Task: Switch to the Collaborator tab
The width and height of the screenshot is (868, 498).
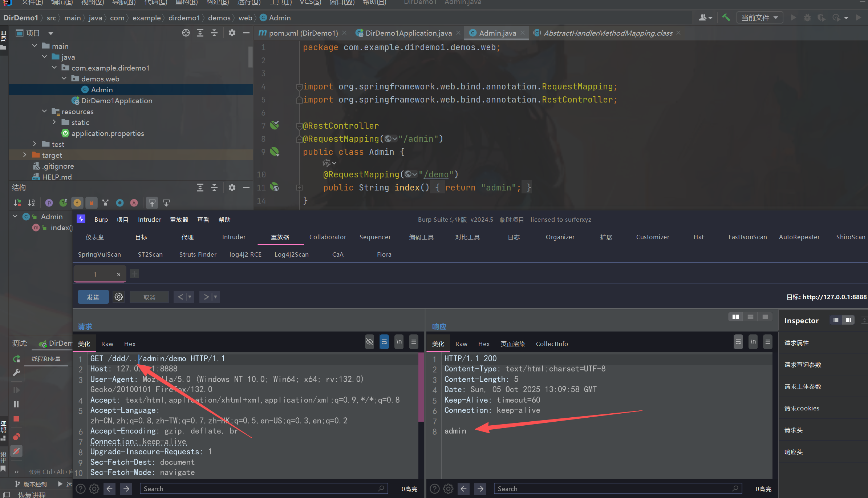Action: [x=327, y=237]
